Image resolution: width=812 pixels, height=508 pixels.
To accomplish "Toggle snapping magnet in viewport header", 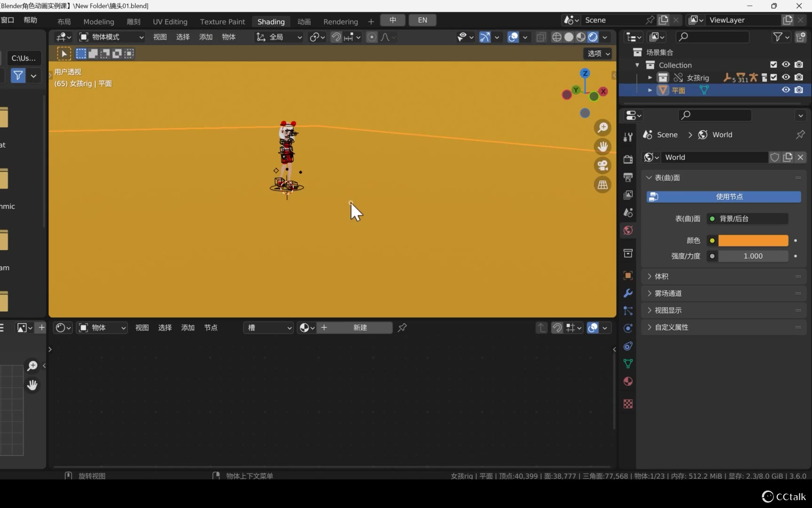I will click(336, 37).
